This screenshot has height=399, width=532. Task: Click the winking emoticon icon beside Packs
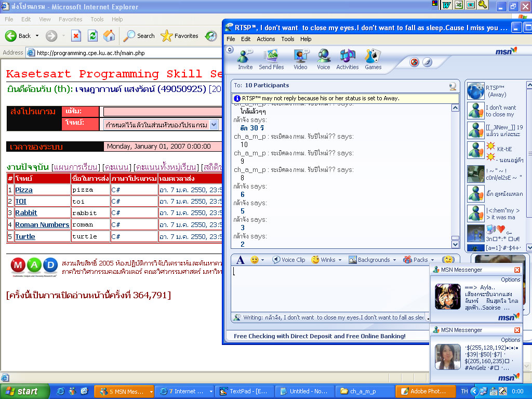coord(448,260)
